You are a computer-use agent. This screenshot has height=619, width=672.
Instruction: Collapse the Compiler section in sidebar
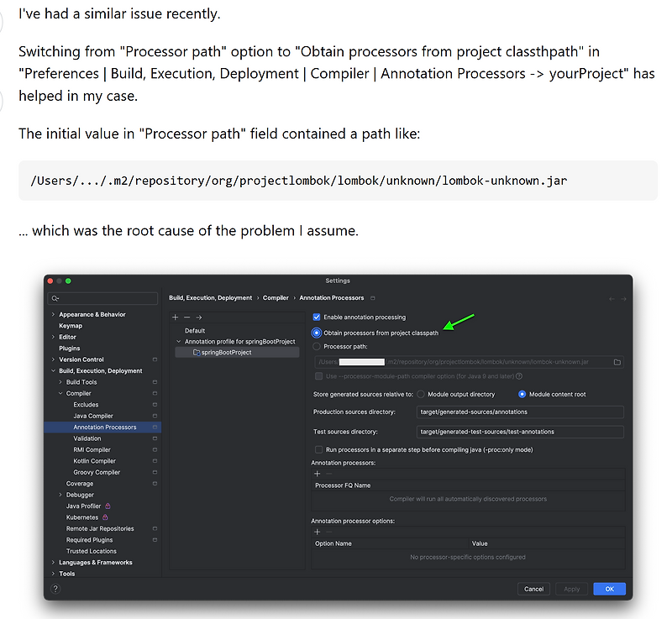click(61, 392)
